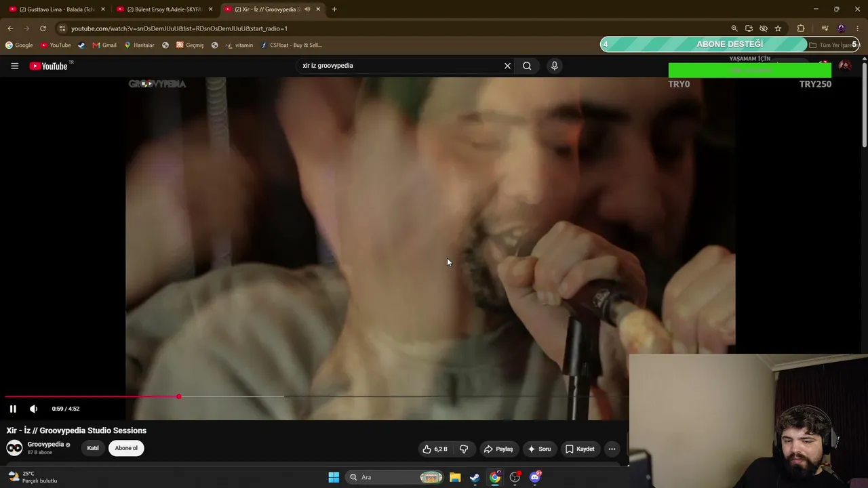This screenshot has height=488, width=868.
Task: Close the Bülent Ersoy tab
Action: point(210,9)
